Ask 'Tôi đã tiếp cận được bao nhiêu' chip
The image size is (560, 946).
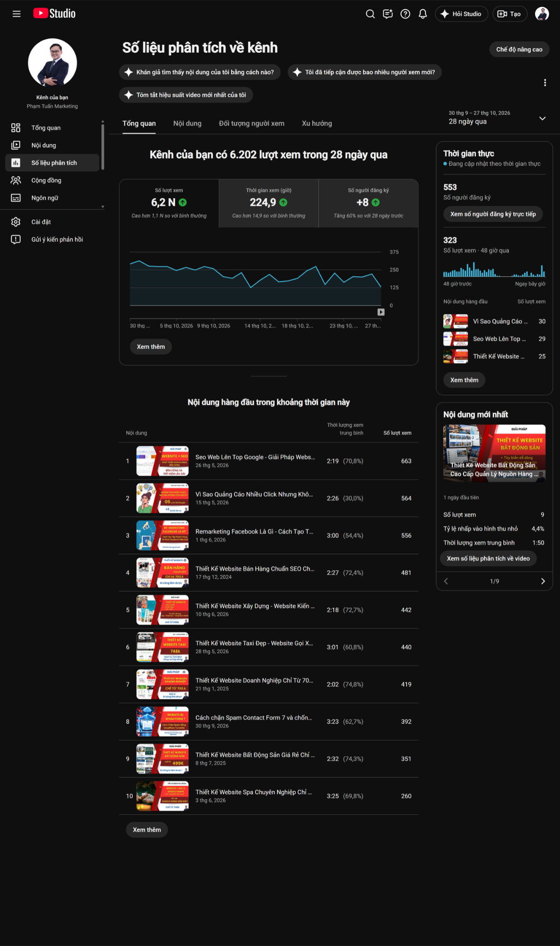pyautogui.click(x=365, y=72)
